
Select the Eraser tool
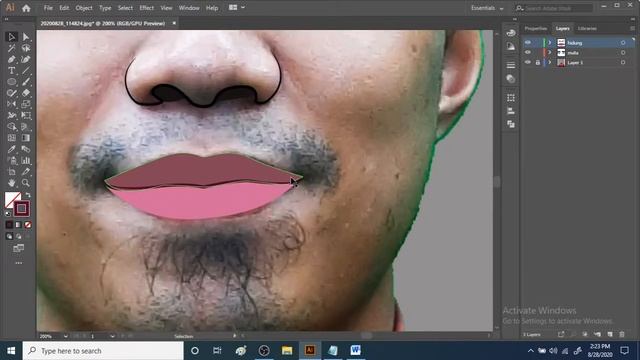[26, 93]
